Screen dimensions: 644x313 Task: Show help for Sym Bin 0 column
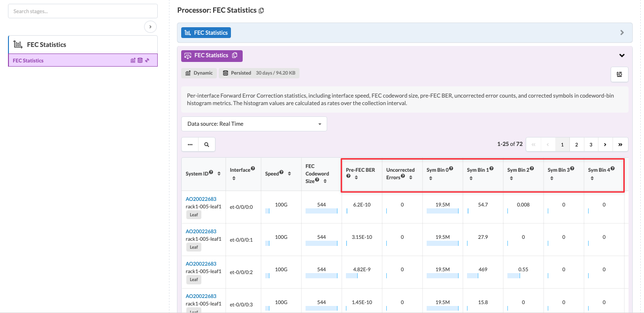click(x=451, y=169)
